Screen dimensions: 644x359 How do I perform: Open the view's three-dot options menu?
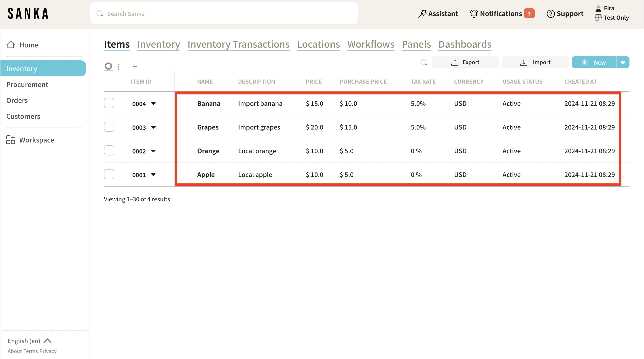pos(119,66)
